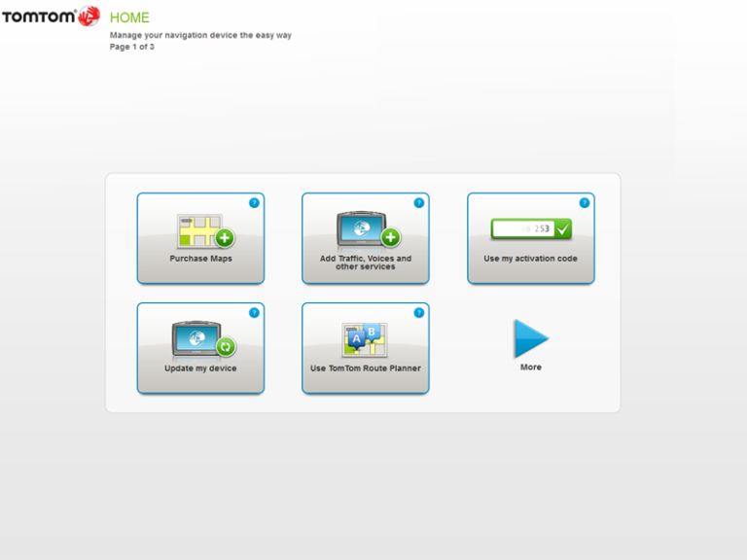Click the 'Page 1 of 3' text
The image size is (747, 560).
pyautogui.click(x=132, y=47)
